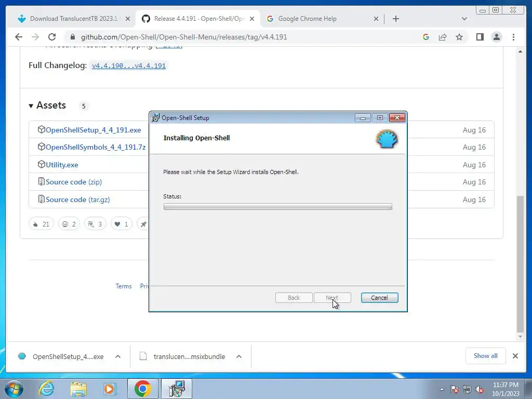Close the Download TranslucentTB tab

pos(128,19)
